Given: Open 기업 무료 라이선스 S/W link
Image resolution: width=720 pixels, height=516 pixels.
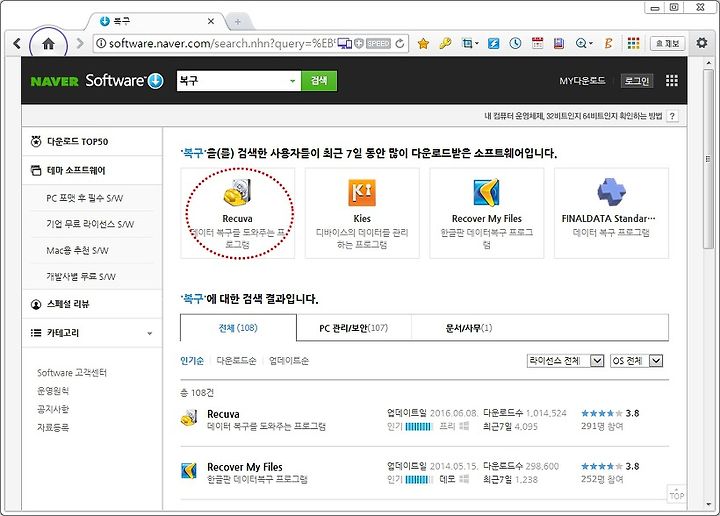Looking at the screenshot, I should 90,224.
